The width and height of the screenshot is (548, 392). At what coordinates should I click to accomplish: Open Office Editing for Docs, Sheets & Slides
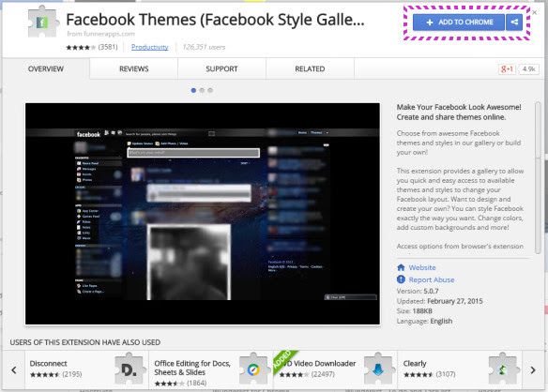point(211,370)
